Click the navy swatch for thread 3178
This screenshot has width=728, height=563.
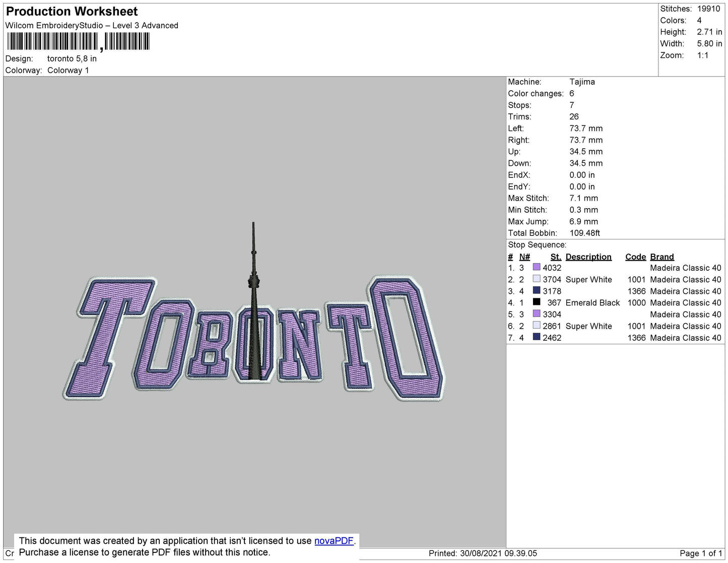pyautogui.click(x=537, y=291)
